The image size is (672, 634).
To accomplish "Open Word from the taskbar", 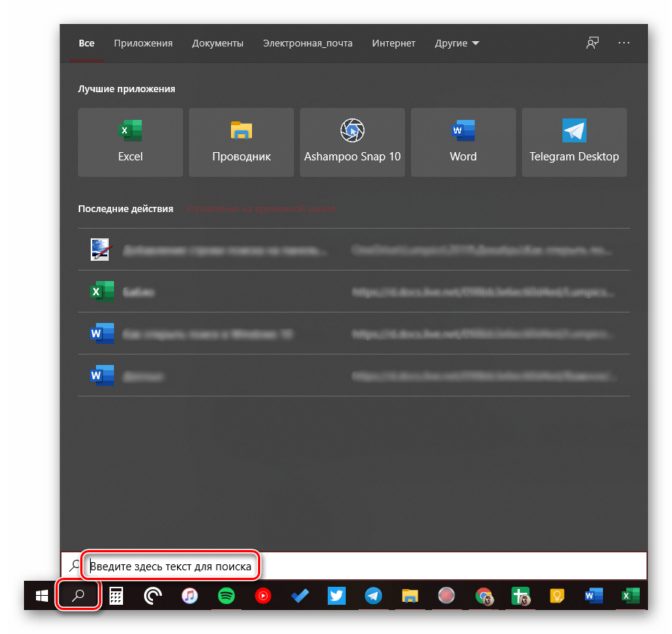I will click(x=593, y=596).
